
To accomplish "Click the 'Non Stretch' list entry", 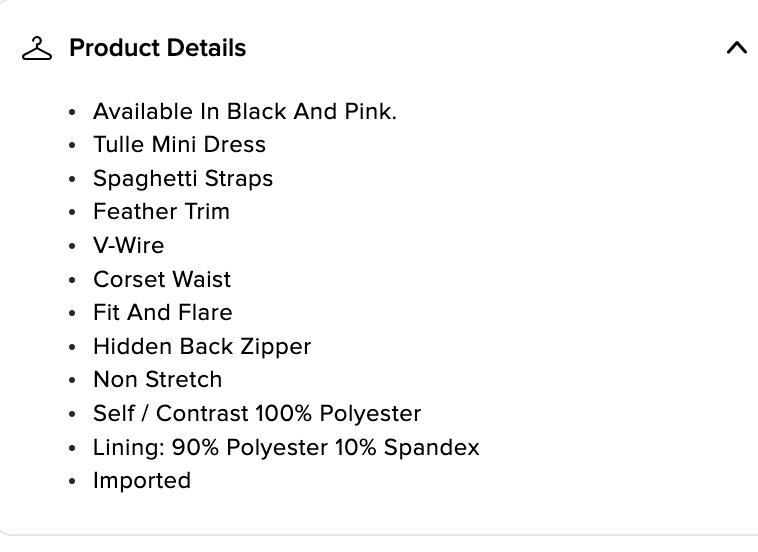I will [157, 380].
